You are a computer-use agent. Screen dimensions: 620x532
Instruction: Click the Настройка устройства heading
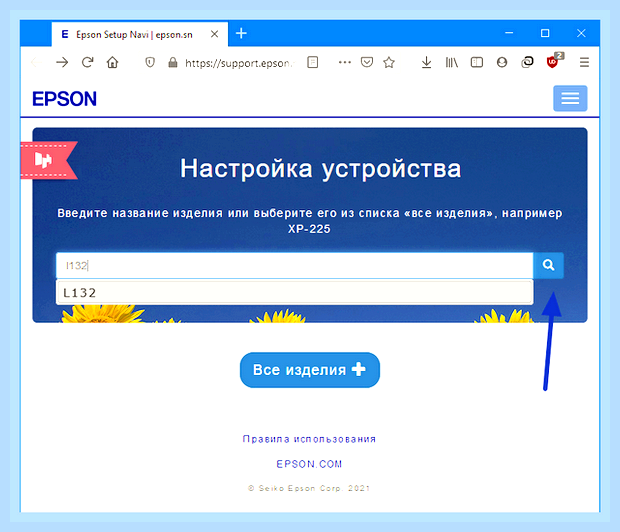(x=321, y=169)
